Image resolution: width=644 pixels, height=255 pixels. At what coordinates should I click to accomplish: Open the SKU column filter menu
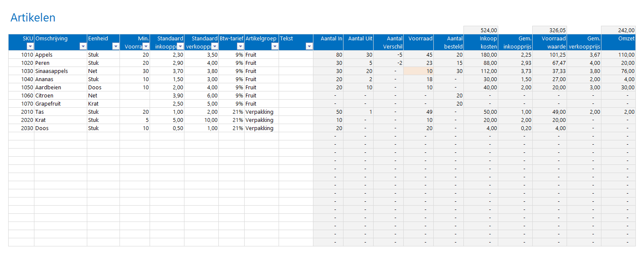click(x=30, y=46)
